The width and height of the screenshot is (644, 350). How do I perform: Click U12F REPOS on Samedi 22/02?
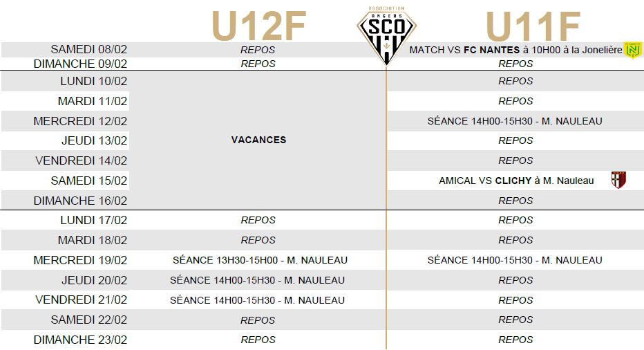point(258,320)
